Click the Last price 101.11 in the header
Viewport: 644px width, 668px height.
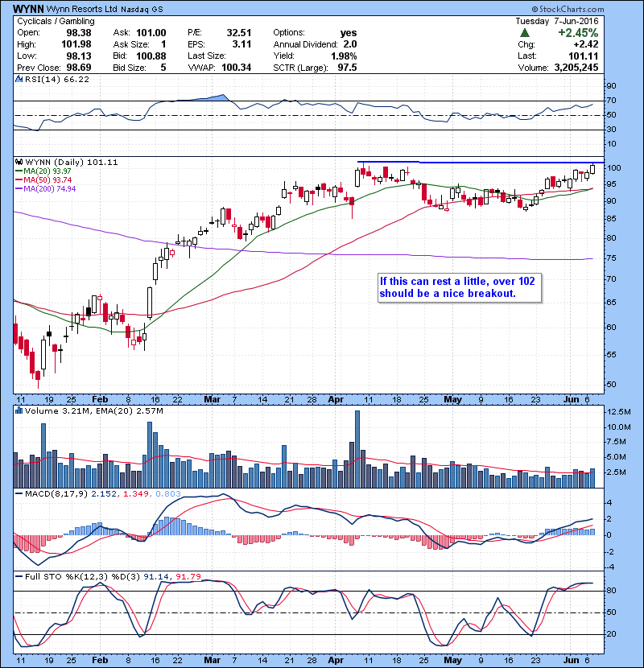point(584,56)
